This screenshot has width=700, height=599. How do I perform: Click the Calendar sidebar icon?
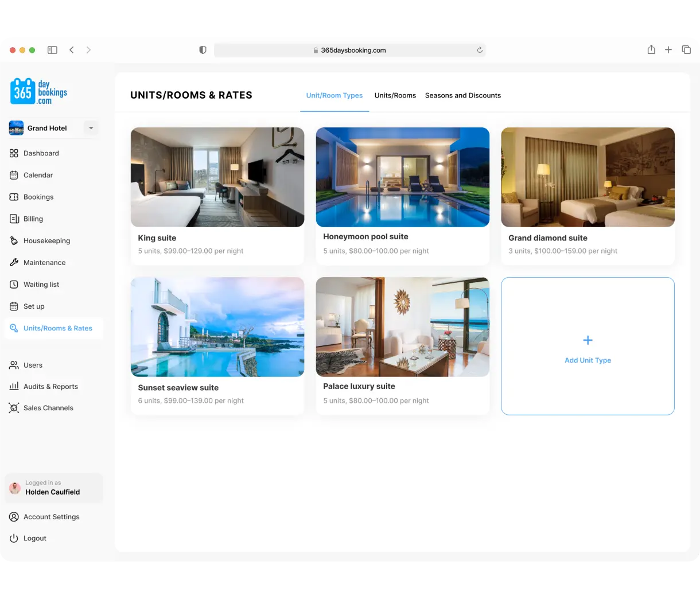click(14, 175)
